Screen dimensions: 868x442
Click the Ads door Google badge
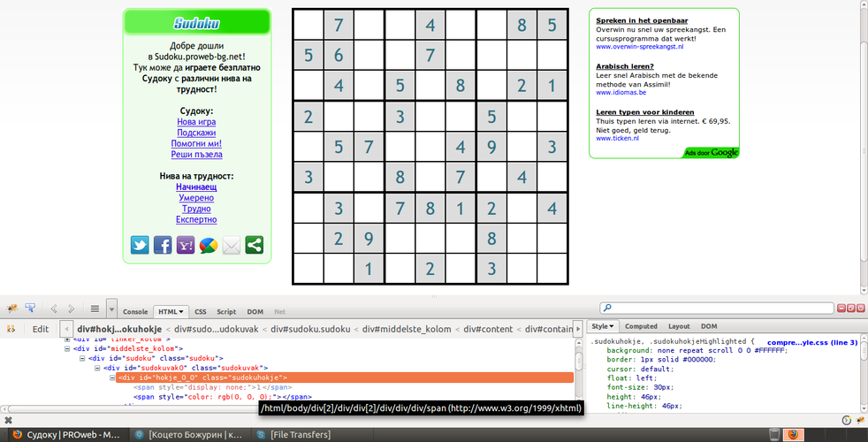tap(712, 153)
